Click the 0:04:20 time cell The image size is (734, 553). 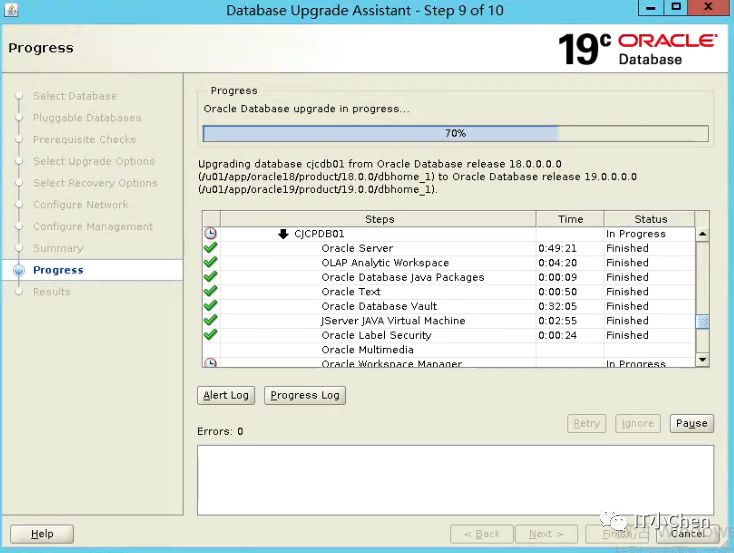tap(558, 263)
